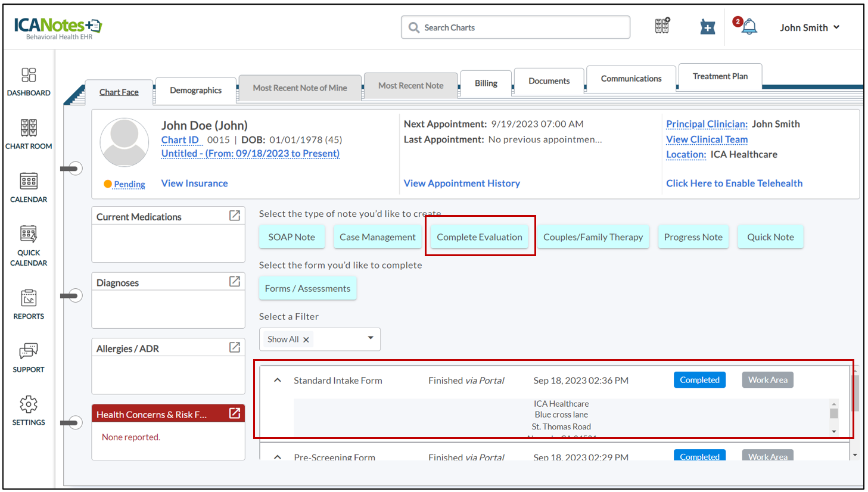Click View Insurance link

pyautogui.click(x=194, y=183)
